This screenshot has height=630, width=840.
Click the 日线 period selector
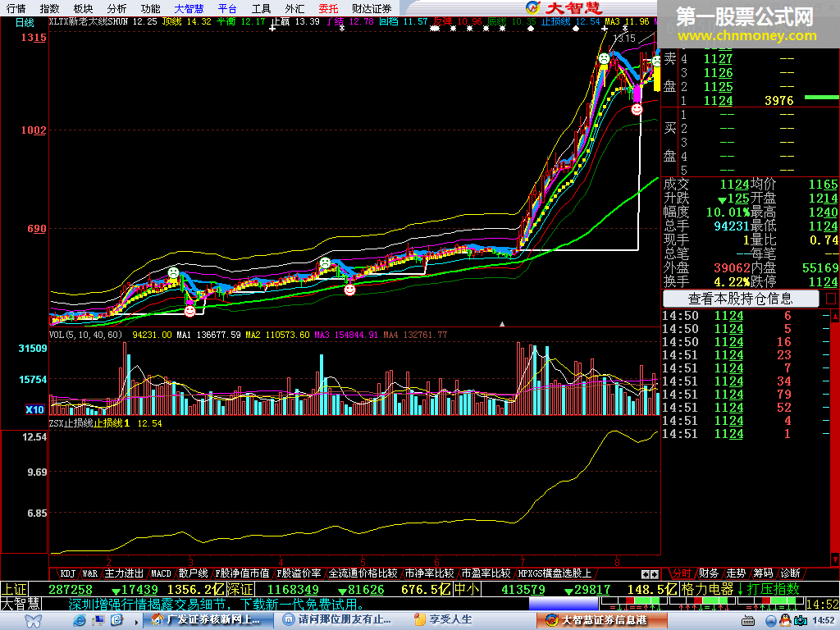click(x=25, y=22)
